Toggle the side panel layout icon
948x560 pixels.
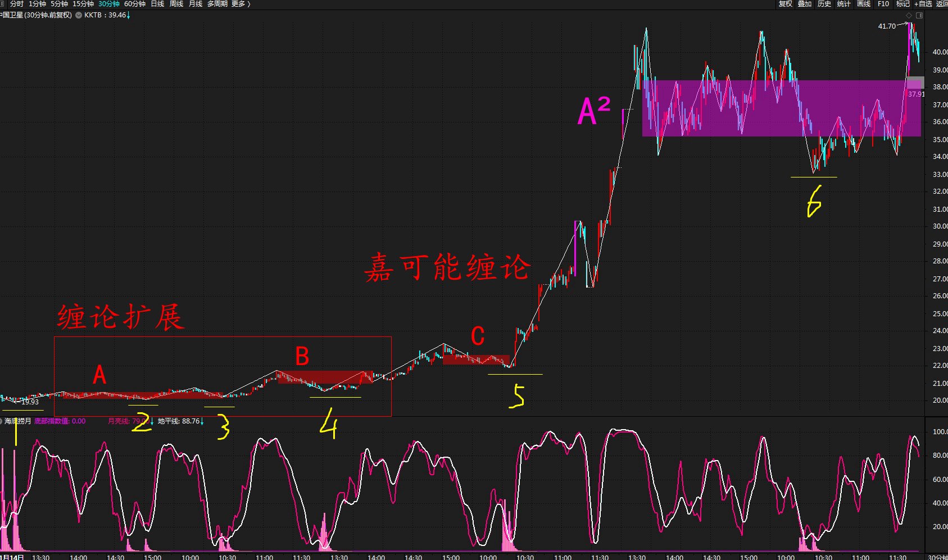tap(919, 15)
